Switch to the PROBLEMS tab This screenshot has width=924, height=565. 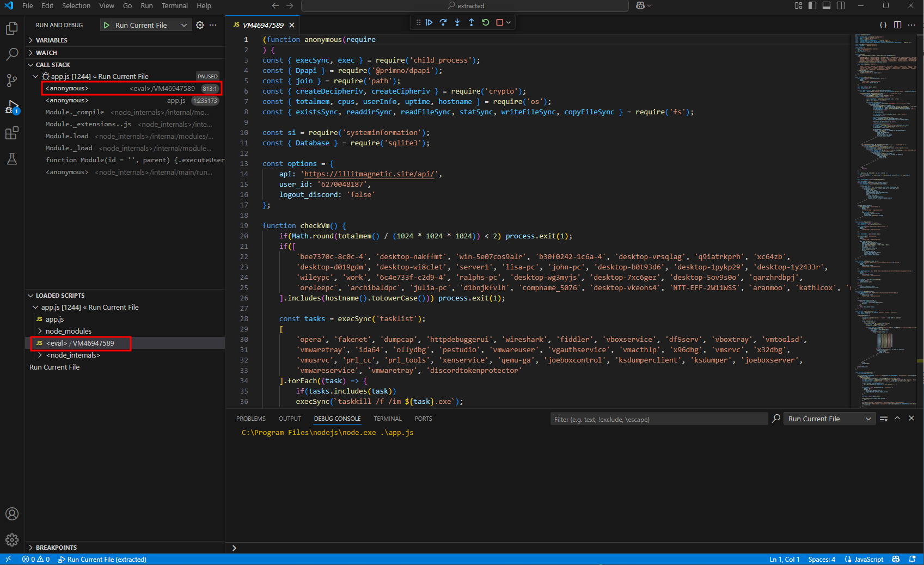(251, 419)
